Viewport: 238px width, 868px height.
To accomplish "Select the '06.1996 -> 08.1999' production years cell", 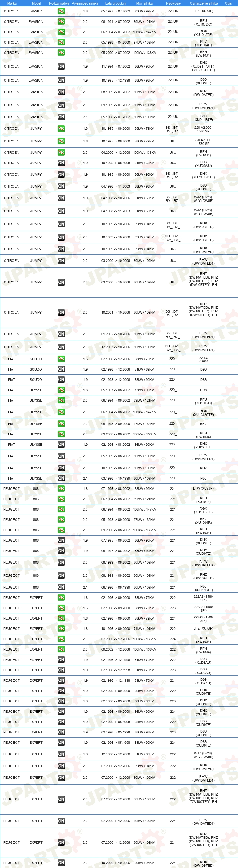I will [115, 587].
